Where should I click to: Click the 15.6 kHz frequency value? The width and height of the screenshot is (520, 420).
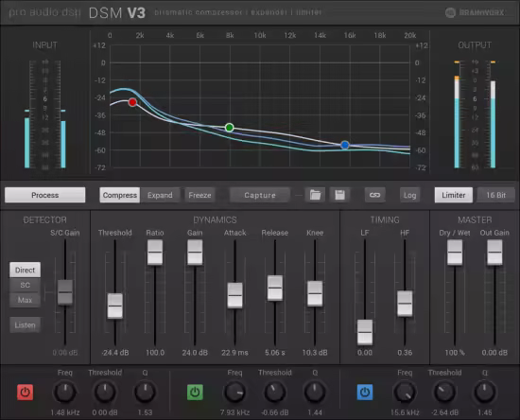405,412
